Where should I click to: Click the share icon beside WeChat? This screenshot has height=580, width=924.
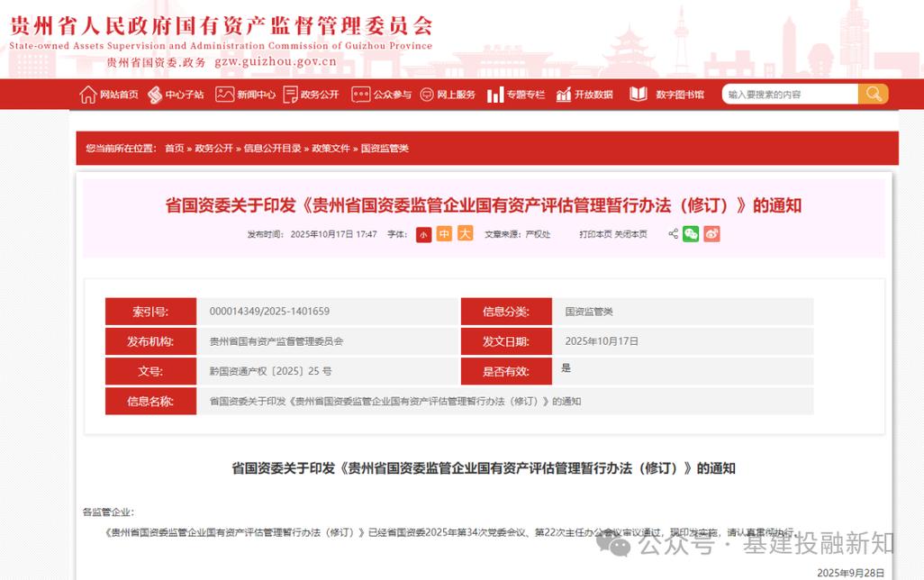[673, 234]
